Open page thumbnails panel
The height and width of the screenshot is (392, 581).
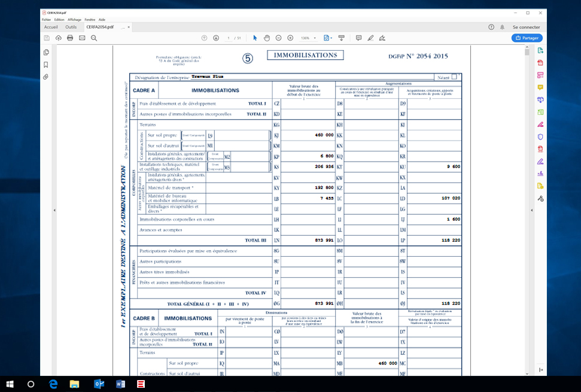pyautogui.click(x=46, y=53)
